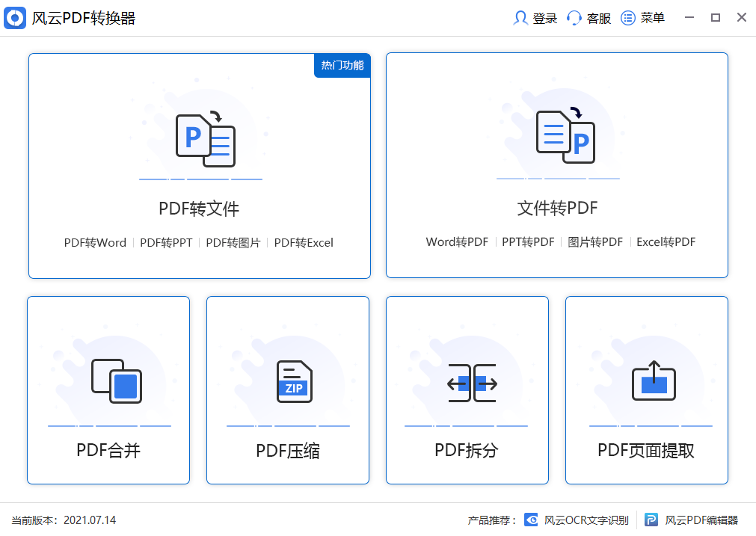Choose 图片转PDF conversion option
Viewport: 756px width, 536px height.
[595, 241]
